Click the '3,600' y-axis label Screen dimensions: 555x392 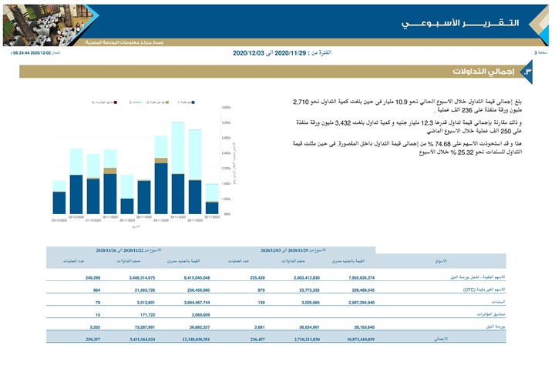pos(226,107)
